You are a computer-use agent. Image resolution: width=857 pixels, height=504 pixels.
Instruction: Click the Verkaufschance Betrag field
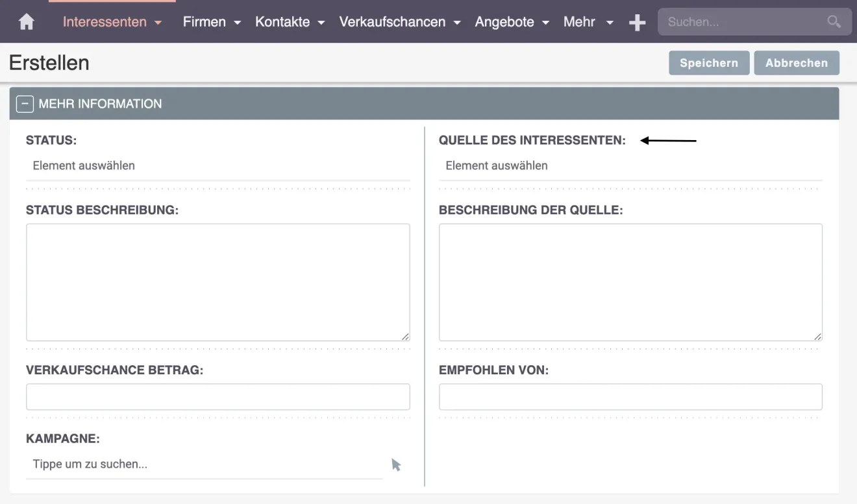point(217,396)
